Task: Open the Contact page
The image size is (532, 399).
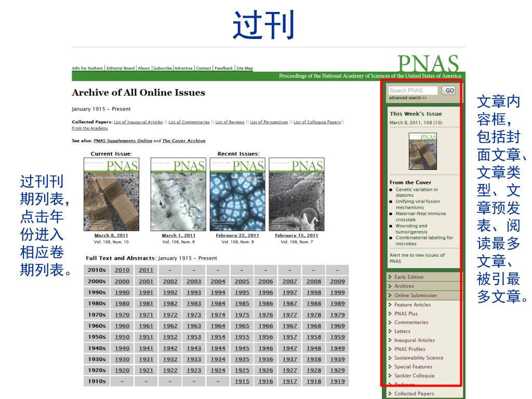Action: (x=204, y=68)
